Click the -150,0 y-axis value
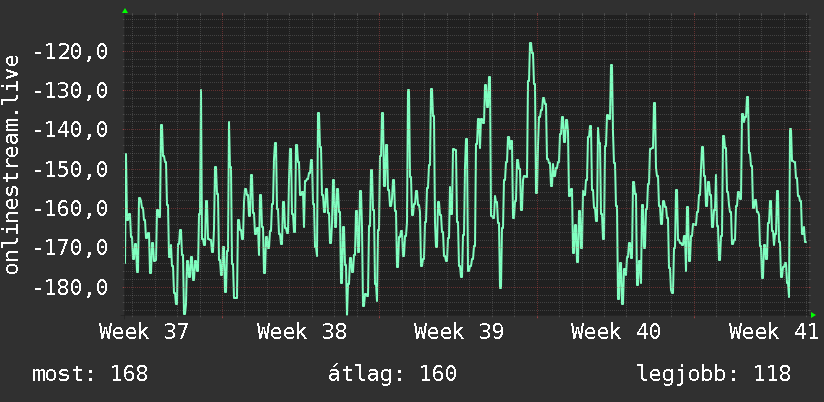 [x=70, y=169]
